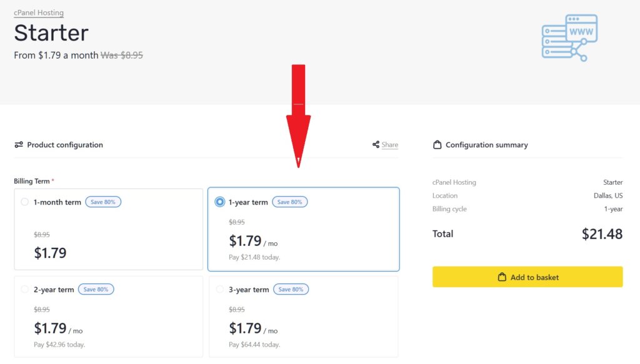Click the Starter plan heading
The height and width of the screenshot is (364, 640).
[x=51, y=33]
